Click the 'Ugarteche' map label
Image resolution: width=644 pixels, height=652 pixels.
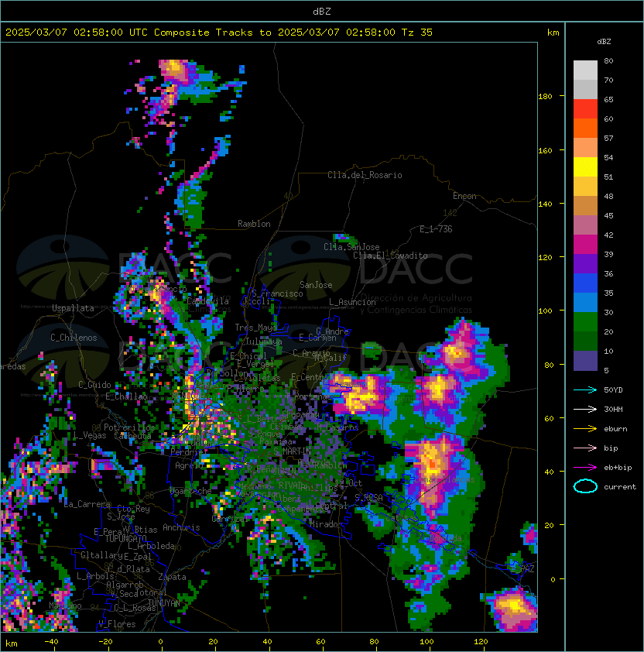(191, 492)
